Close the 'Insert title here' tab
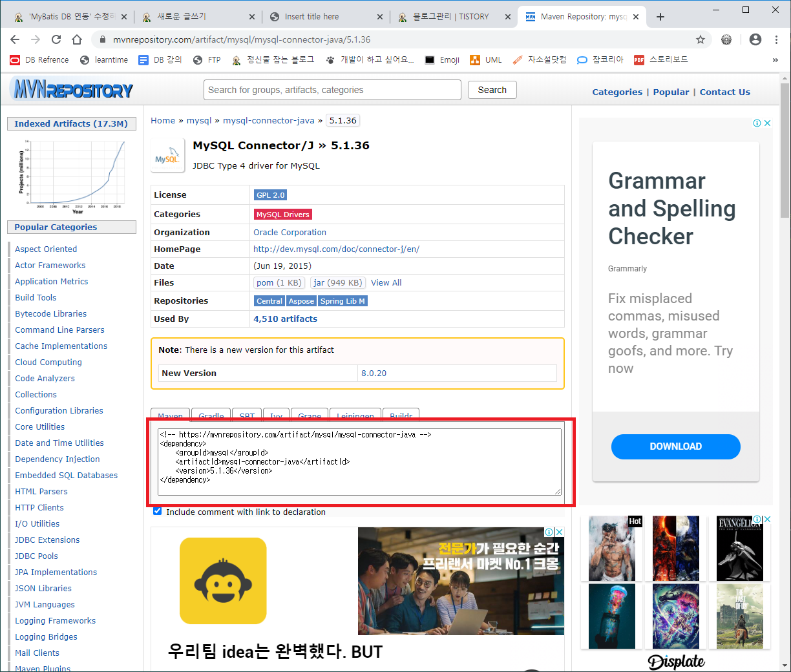791x672 pixels. pyautogui.click(x=379, y=17)
